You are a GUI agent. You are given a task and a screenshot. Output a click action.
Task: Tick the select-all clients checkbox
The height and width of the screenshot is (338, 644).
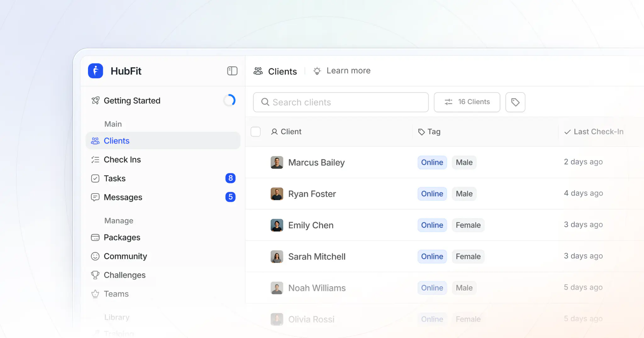256,132
